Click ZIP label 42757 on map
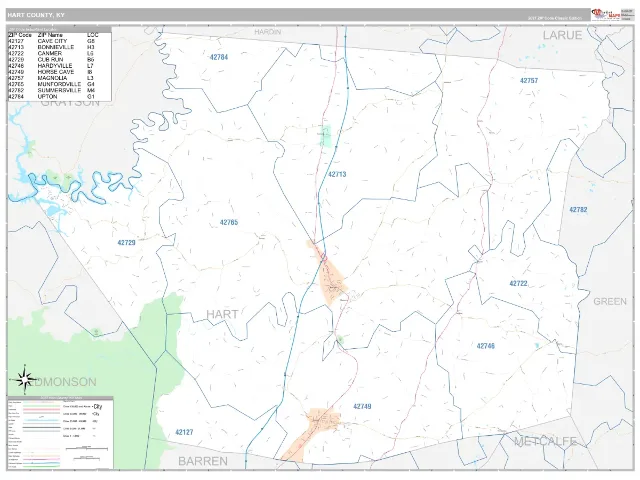 pyautogui.click(x=529, y=80)
